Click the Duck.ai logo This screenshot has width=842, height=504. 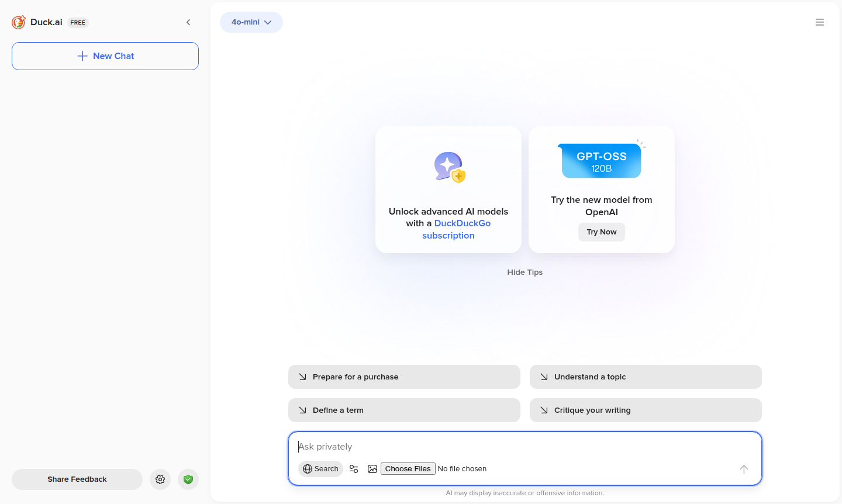click(18, 22)
